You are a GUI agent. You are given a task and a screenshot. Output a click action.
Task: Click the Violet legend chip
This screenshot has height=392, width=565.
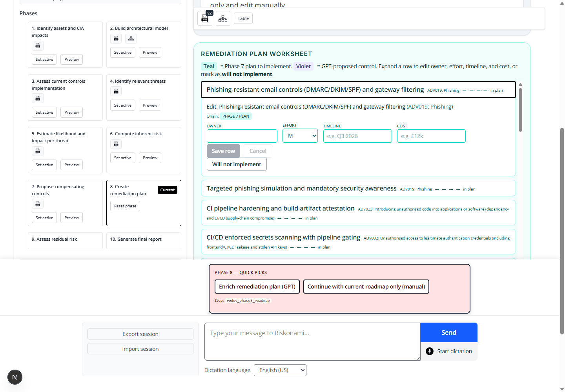(x=303, y=66)
